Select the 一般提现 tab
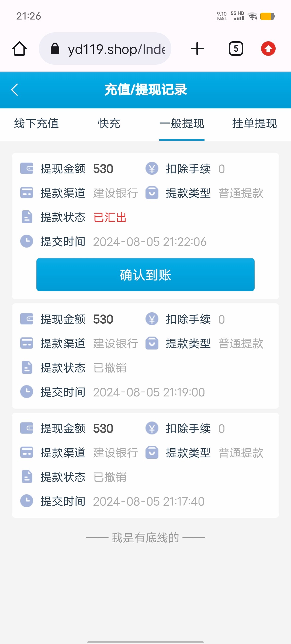291x644 pixels. coord(182,124)
